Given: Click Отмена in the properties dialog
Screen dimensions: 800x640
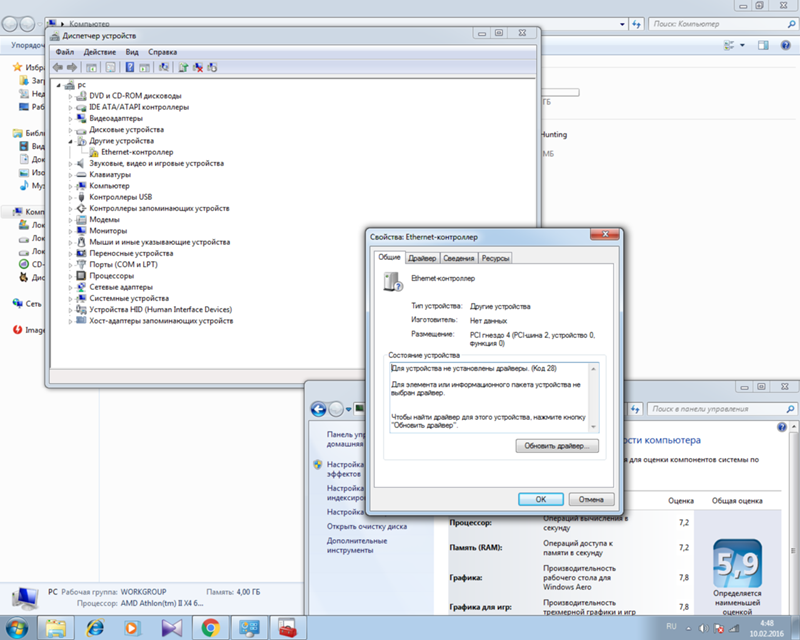Looking at the screenshot, I should (x=591, y=499).
